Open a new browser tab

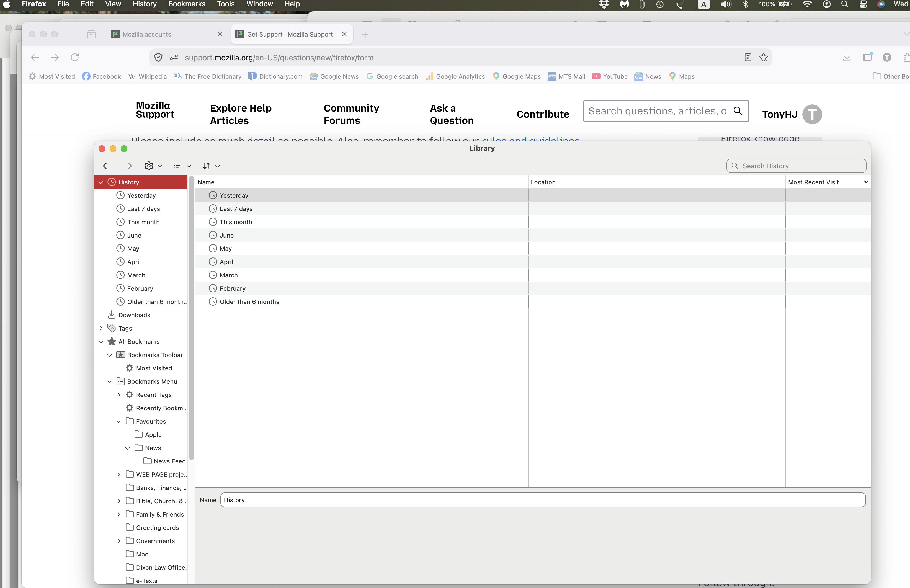[x=365, y=34]
